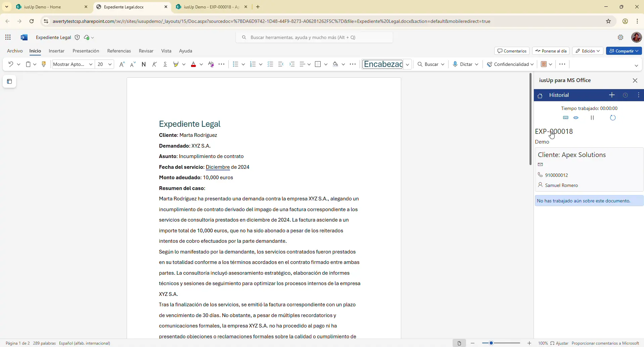Switch to the Referencias ribbon tab
The image size is (644, 347).
pos(119,51)
